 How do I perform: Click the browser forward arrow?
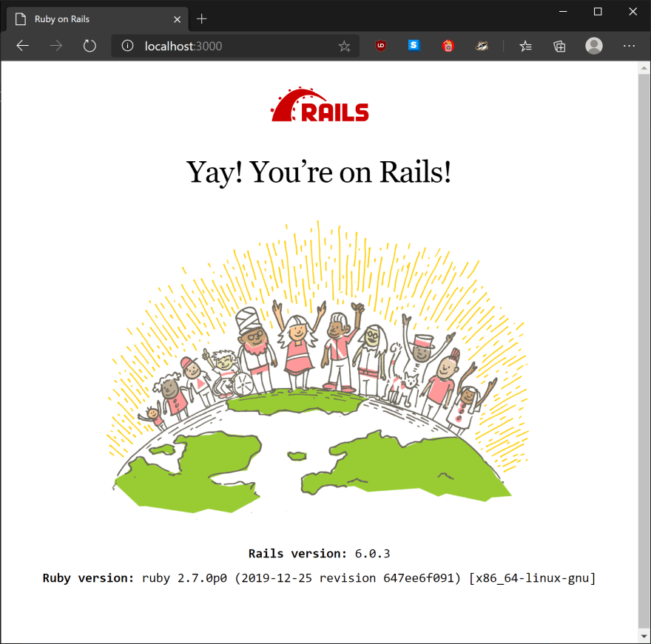[56, 46]
